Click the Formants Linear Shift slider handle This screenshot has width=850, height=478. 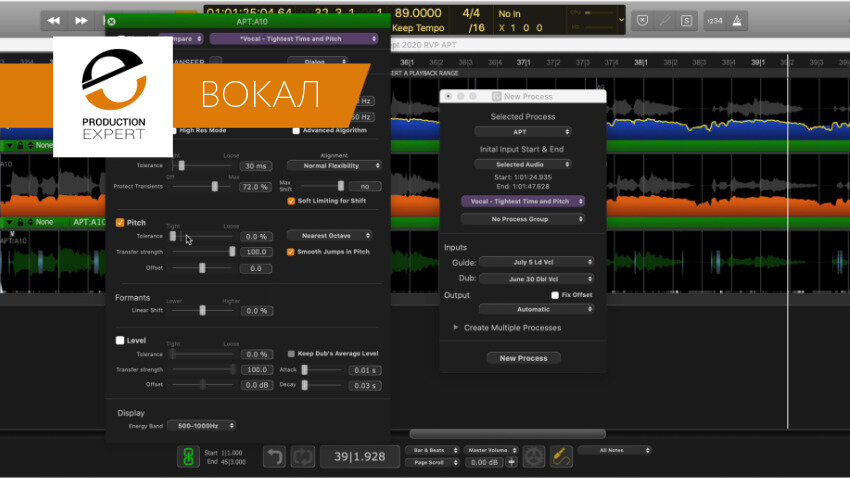pos(203,311)
